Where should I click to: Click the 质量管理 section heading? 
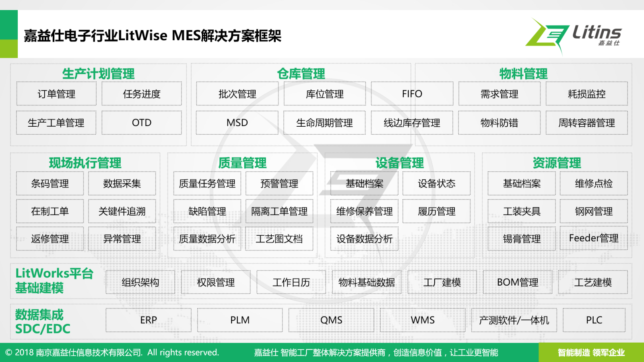click(242, 163)
